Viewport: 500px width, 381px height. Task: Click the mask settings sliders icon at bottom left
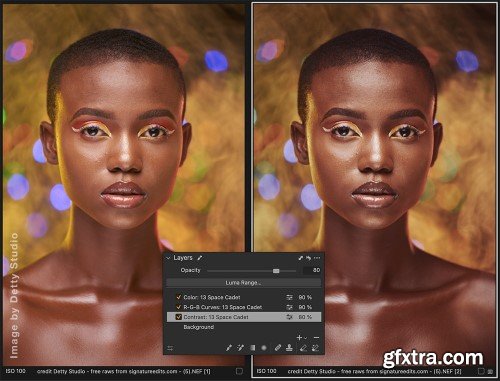tap(170, 348)
